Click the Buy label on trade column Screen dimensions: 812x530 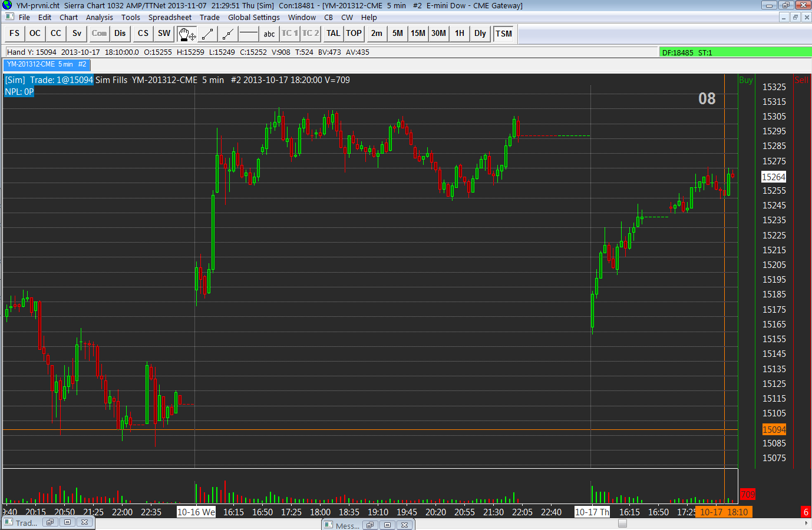tap(746, 80)
